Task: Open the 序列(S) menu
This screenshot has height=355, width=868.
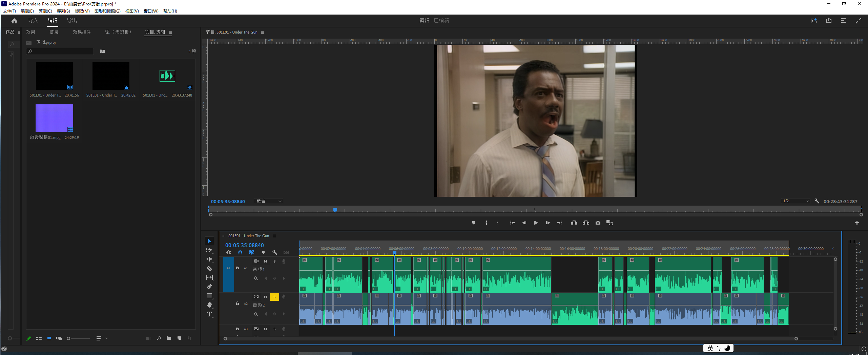Action: pyautogui.click(x=63, y=11)
